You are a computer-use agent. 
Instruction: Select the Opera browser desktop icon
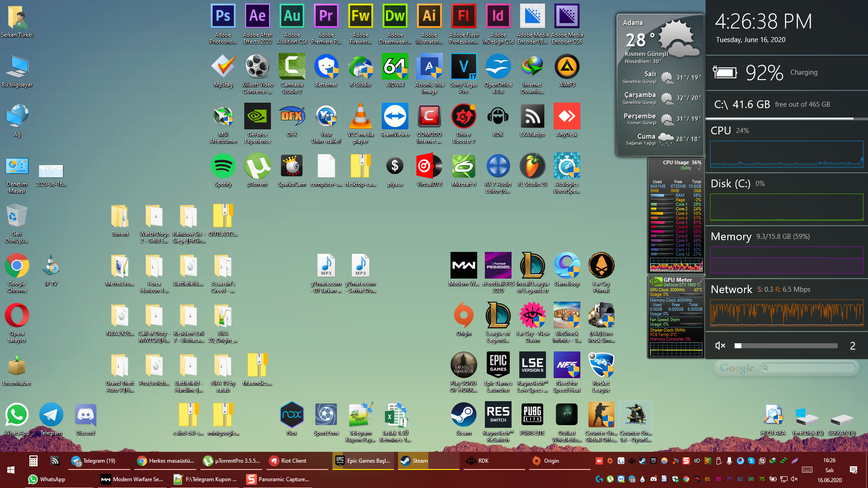[x=17, y=322]
